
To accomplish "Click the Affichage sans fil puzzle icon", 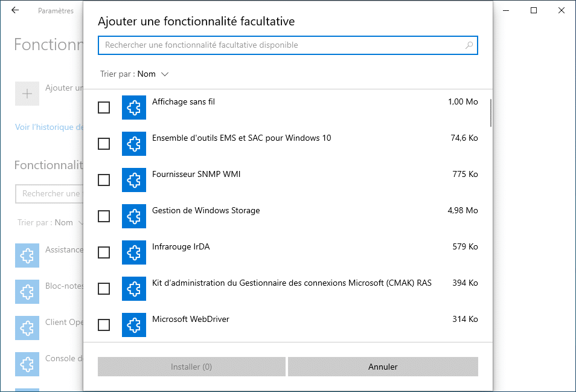I will [133, 108].
